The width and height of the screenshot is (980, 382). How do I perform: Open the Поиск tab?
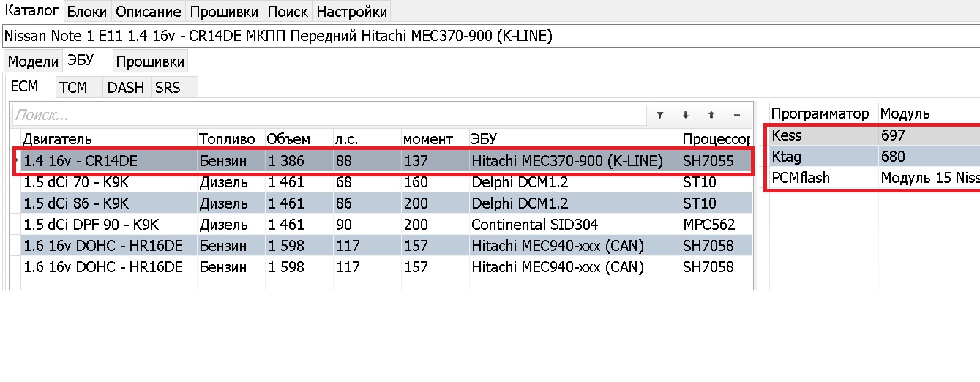[288, 12]
